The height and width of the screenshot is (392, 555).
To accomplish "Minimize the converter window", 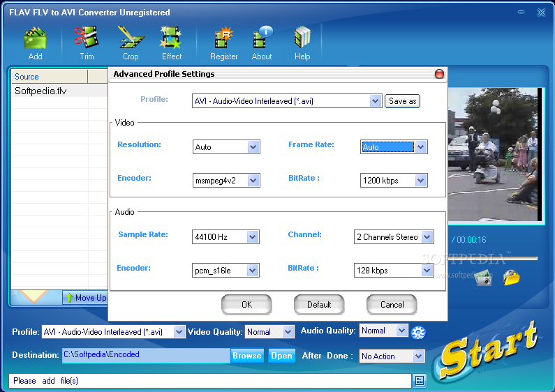I will tap(521, 12).
